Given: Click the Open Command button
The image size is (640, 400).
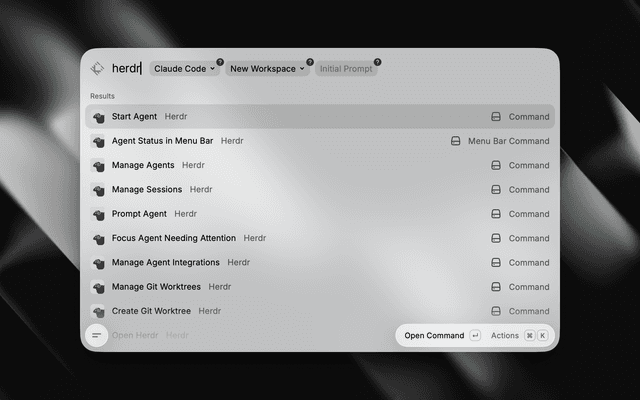Looking at the screenshot, I should 442,336.
